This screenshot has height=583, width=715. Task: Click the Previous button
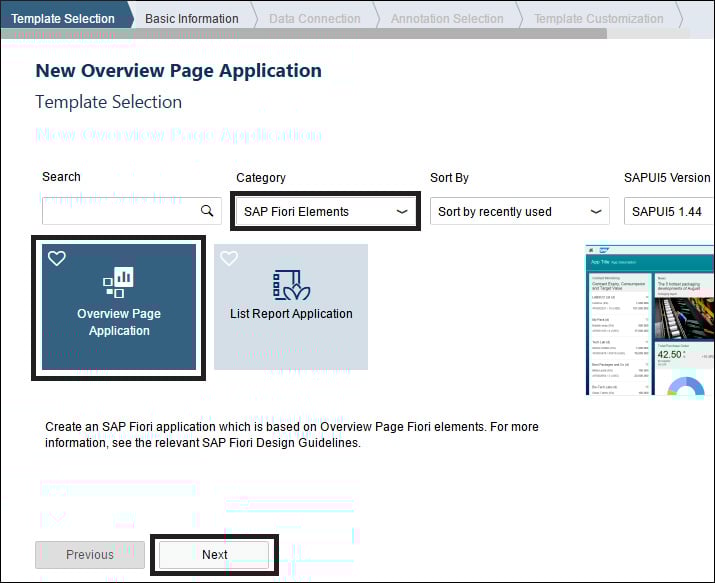[90, 555]
